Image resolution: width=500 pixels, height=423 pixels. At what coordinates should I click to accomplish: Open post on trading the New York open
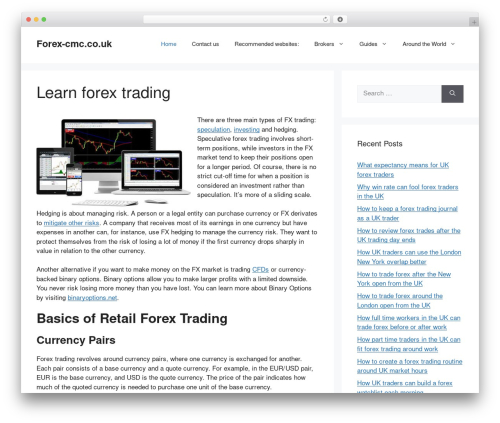coord(404,279)
